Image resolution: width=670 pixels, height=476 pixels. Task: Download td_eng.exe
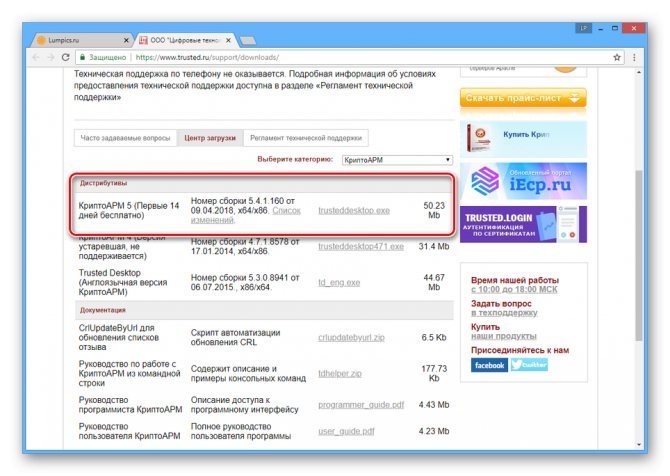339,282
